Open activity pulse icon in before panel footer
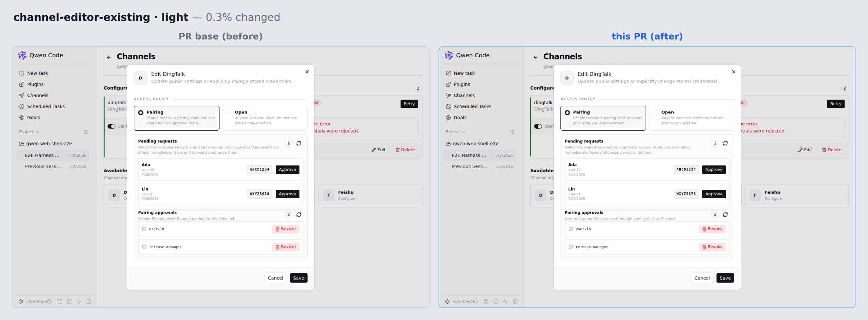 pyautogui.click(x=79, y=301)
